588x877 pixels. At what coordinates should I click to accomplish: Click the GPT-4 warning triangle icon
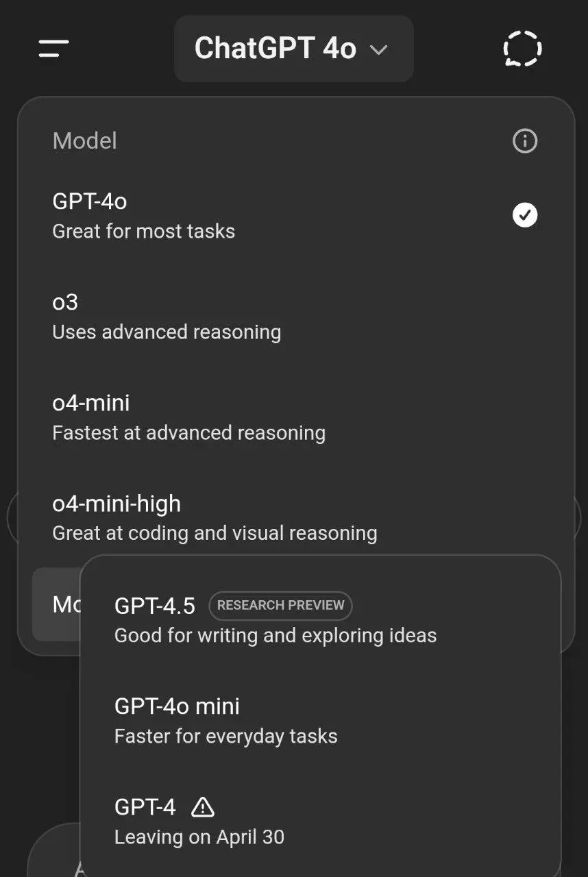pyautogui.click(x=203, y=807)
